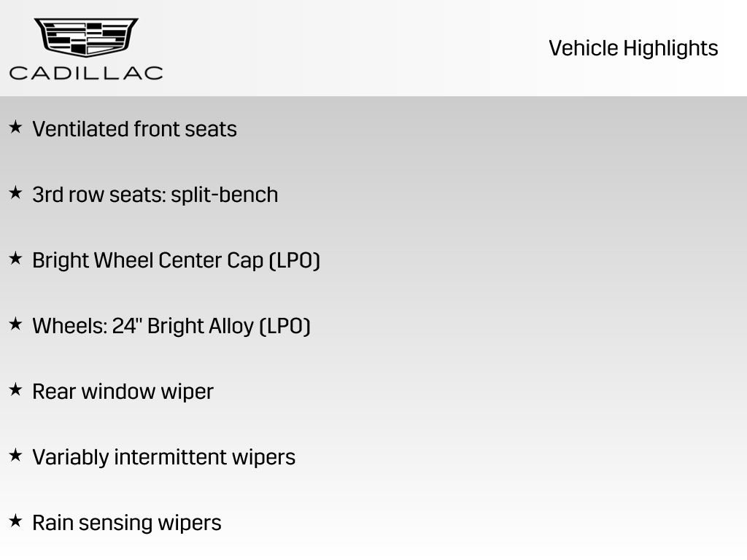Click the words "3rd row seats:"

tap(99, 195)
